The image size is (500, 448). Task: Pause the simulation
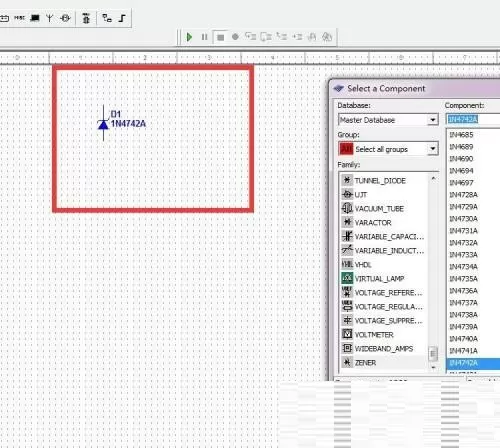[x=204, y=37]
